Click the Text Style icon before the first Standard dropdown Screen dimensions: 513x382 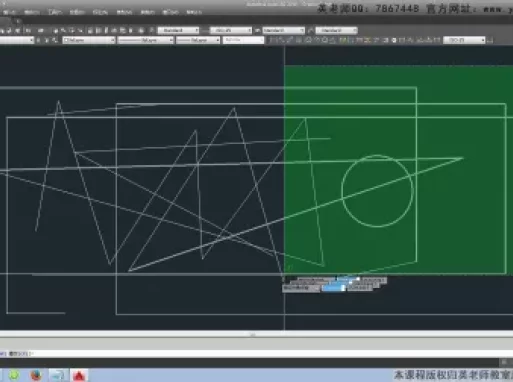click(152, 30)
